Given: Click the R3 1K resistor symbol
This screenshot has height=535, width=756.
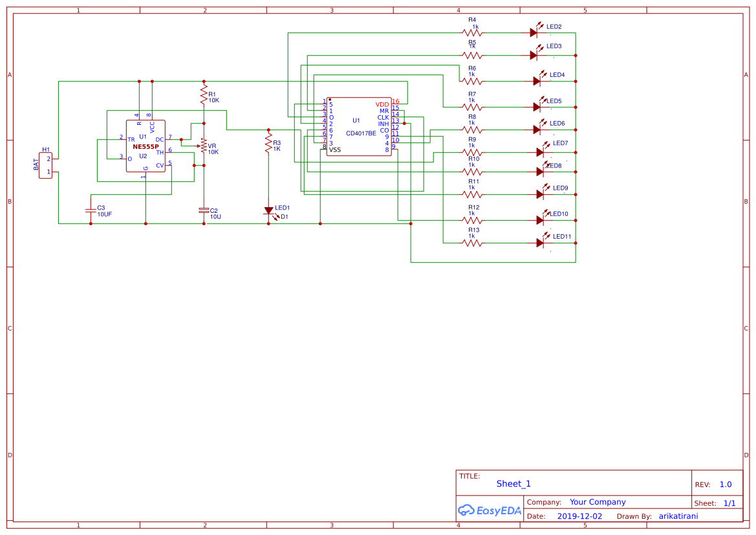Looking at the screenshot, I should pos(268,143).
